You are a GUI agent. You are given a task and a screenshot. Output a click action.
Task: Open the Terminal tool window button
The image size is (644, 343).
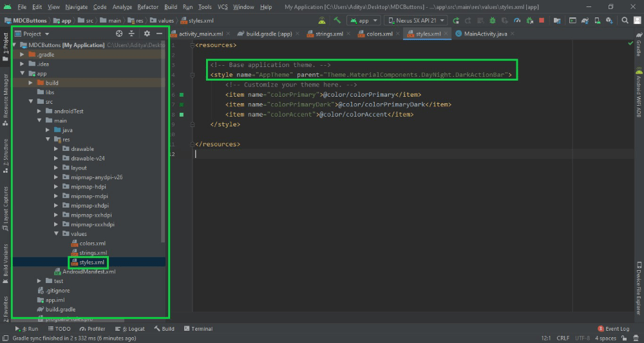(198, 329)
